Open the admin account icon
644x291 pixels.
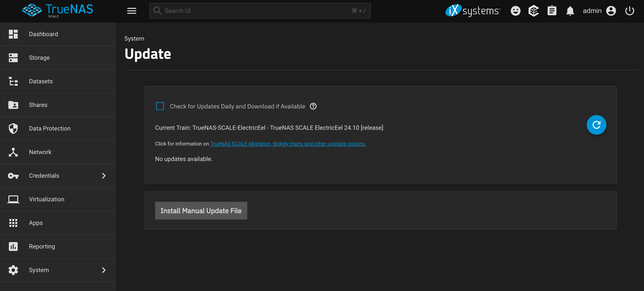point(611,11)
